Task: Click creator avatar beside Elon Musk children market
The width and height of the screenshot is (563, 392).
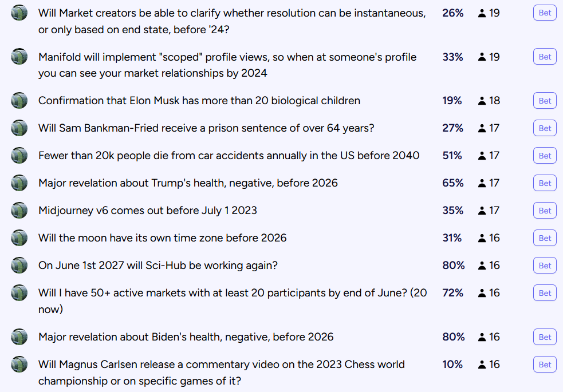Action: [x=19, y=100]
